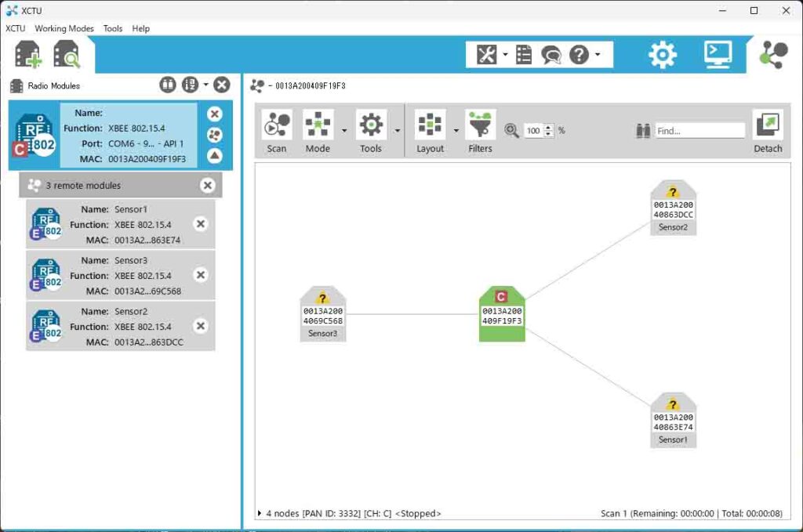803x532 pixels.
Task: Open the Feedback speech bubbles icon
Action: 551,55
